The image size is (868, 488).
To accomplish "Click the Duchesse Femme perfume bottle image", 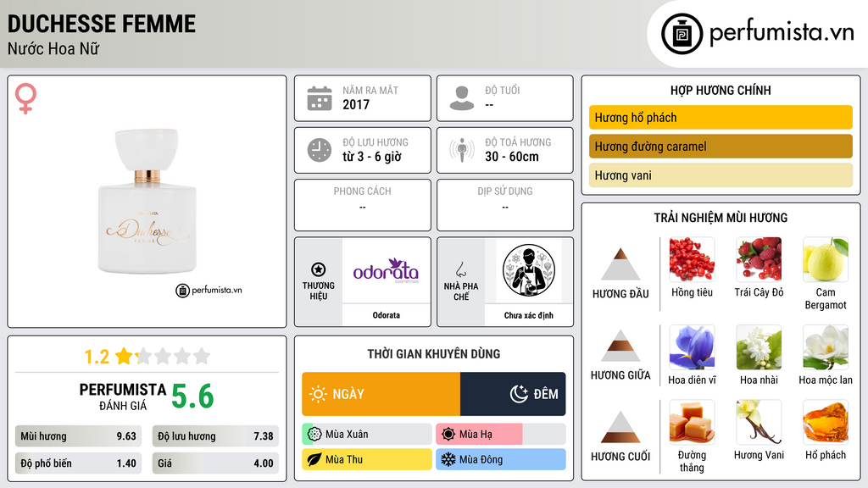I will pyautogui.click(x=147, y=202).
